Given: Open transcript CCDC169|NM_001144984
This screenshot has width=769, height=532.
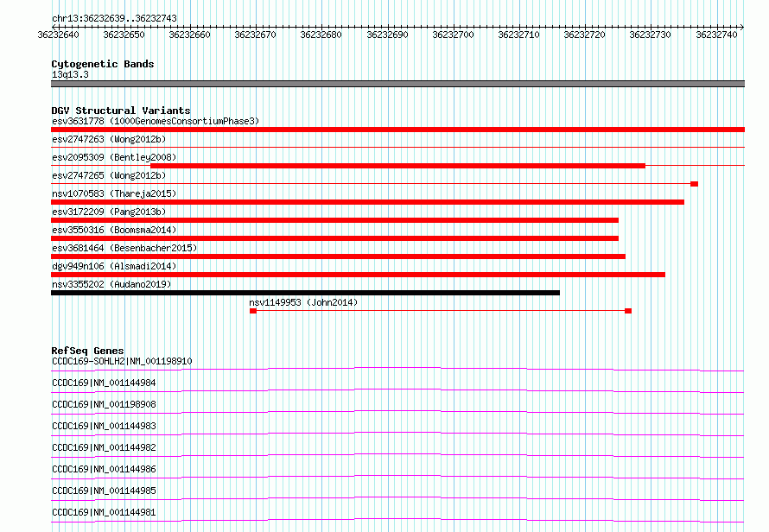Looking at the screenshot, I should pyautogui.click(x=104, y=383).
